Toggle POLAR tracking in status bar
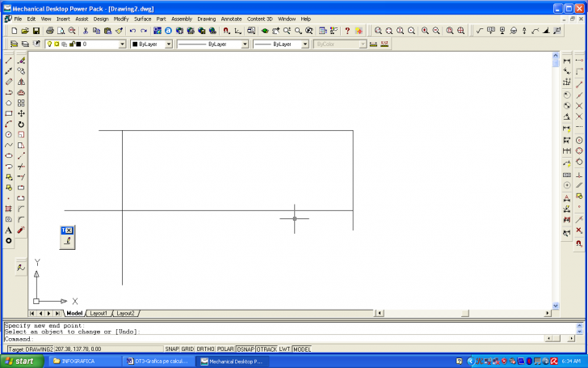The width and height of the screenshot is (588, 368). [x=225, y=349]
